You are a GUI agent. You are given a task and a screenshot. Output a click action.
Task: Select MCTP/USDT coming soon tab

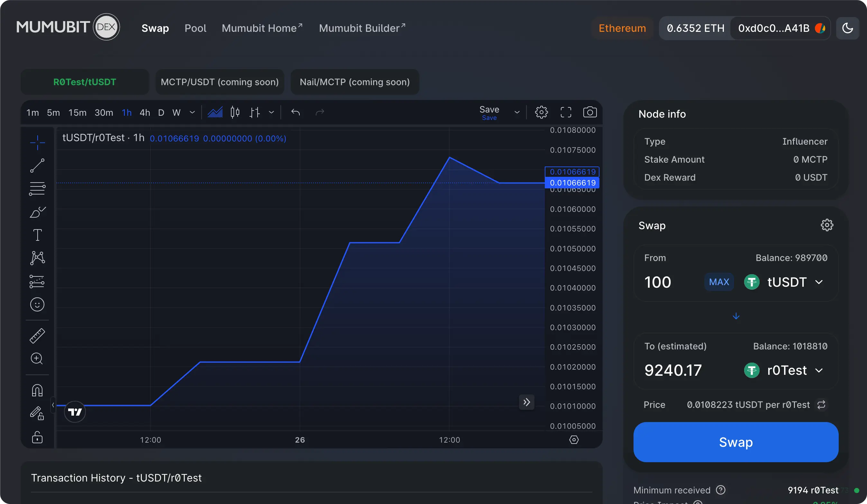pyautogui.click(x=220, y=82)
